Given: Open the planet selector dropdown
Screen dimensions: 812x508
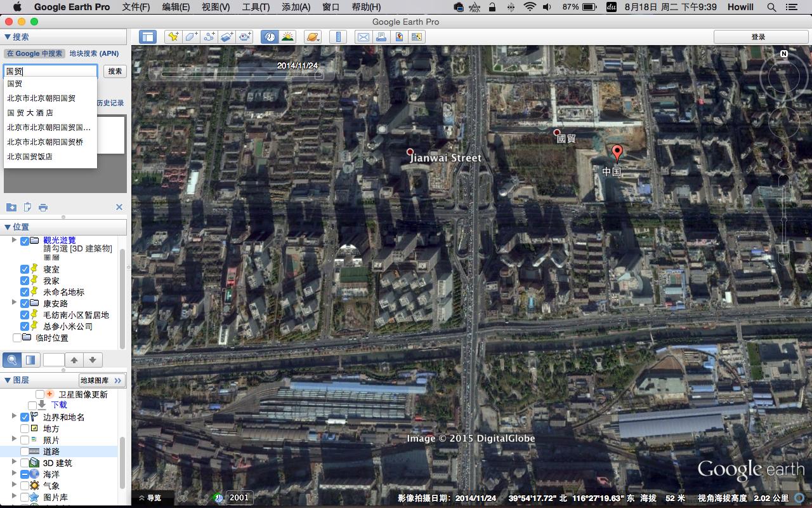Looking at the screenshot, I should 312,36.
